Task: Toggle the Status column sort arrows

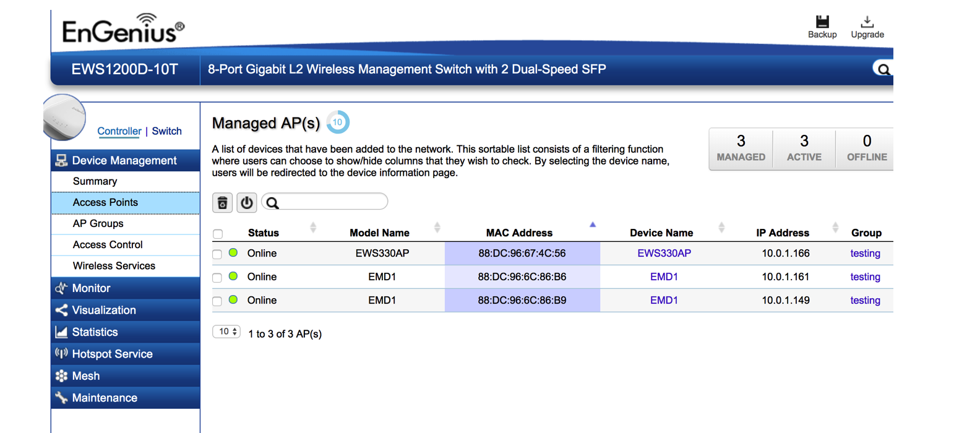Action: pos(313,228)
